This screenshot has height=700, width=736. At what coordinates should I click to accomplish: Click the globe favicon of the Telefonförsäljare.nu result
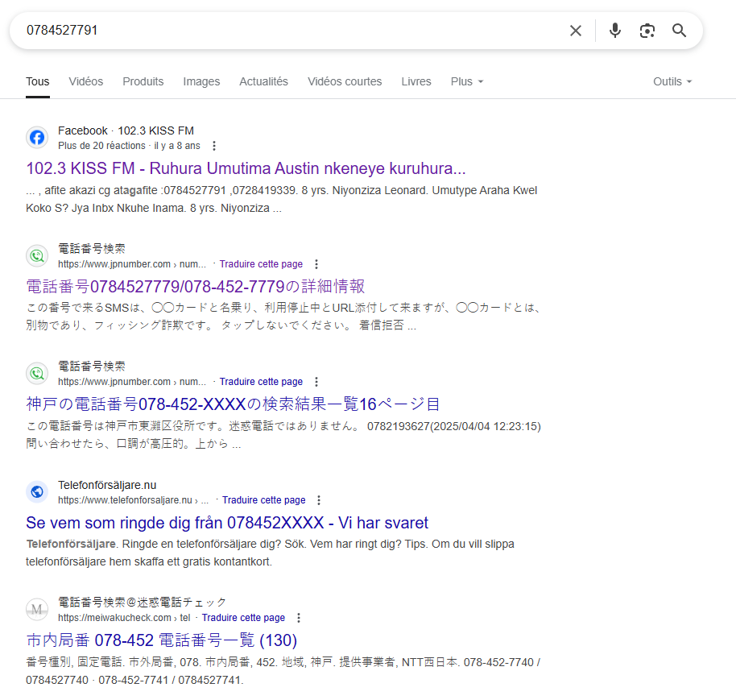[37, 491]
